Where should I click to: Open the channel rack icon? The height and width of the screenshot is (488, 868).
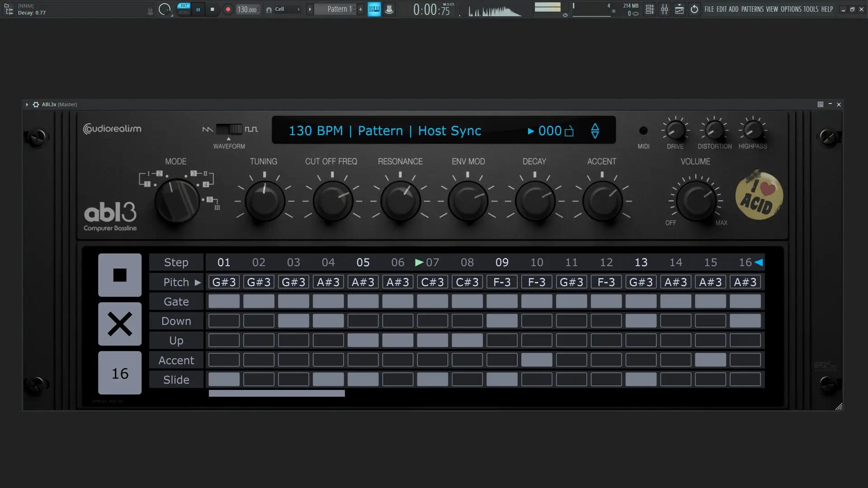[x=650, y=9]
